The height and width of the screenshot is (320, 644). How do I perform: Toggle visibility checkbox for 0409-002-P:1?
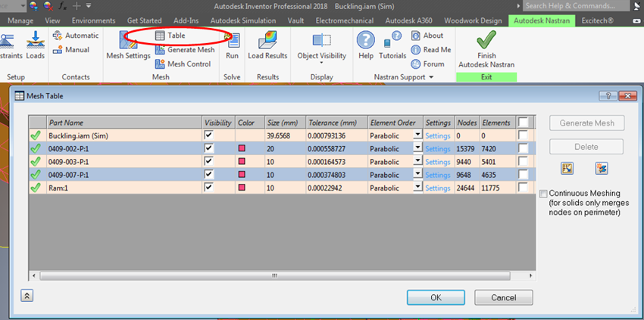209,148
